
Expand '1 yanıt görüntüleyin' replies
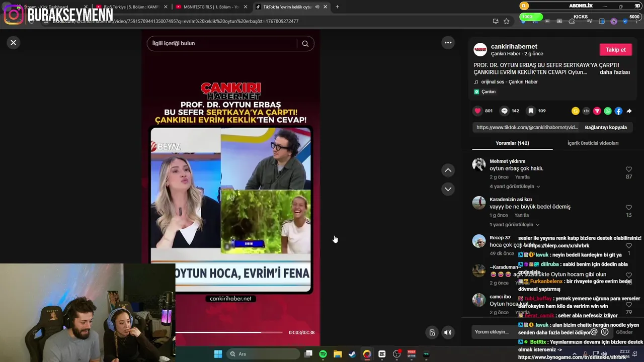click(514, 225)
